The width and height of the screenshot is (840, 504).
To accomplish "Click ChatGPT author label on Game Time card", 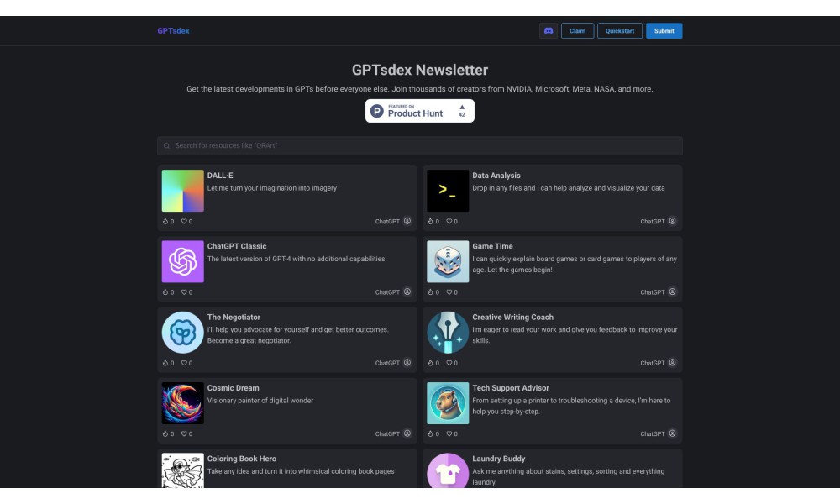I will [x=653, y=292].
